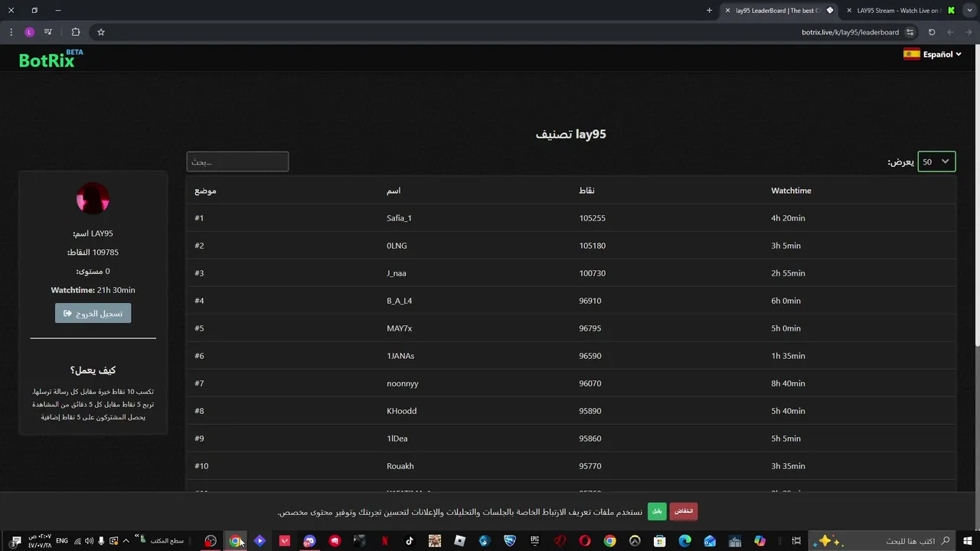
Task: Open Opera browser from the taskbar
Action: coord(585,541)
